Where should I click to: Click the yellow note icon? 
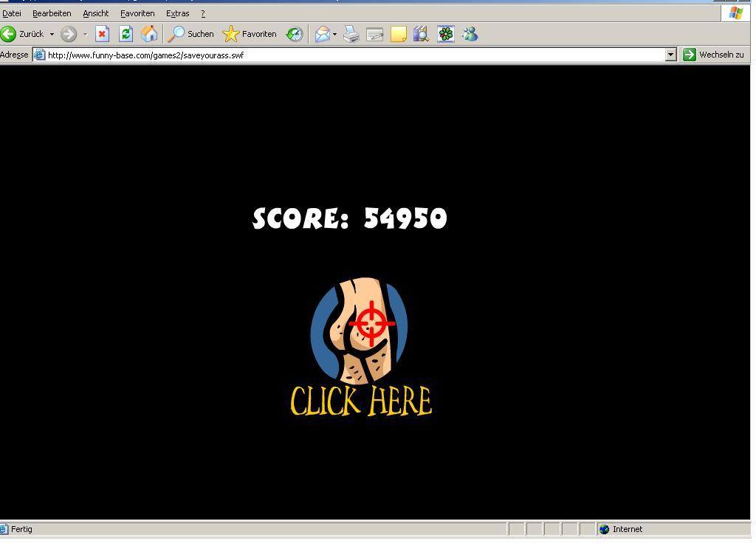pyautogui.click(x=399, y=34)
